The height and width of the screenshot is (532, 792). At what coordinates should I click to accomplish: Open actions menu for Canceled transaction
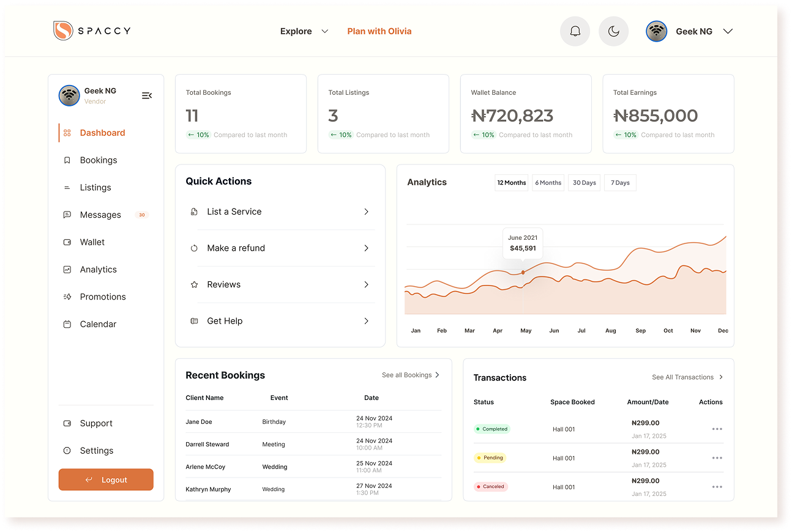[717, 487]
